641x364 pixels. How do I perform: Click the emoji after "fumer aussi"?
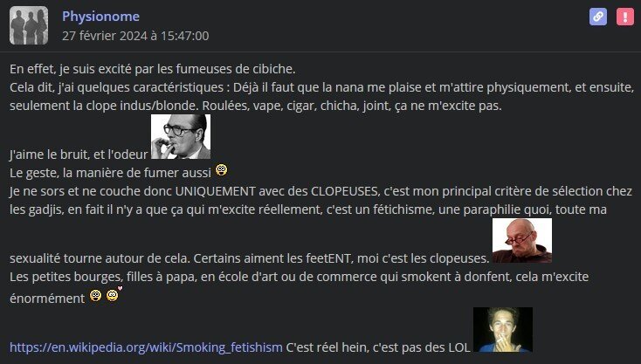[x=221, y=169]
